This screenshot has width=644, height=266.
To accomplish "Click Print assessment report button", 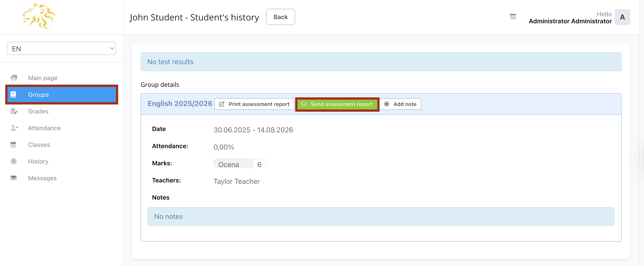I will coord(254,104).
